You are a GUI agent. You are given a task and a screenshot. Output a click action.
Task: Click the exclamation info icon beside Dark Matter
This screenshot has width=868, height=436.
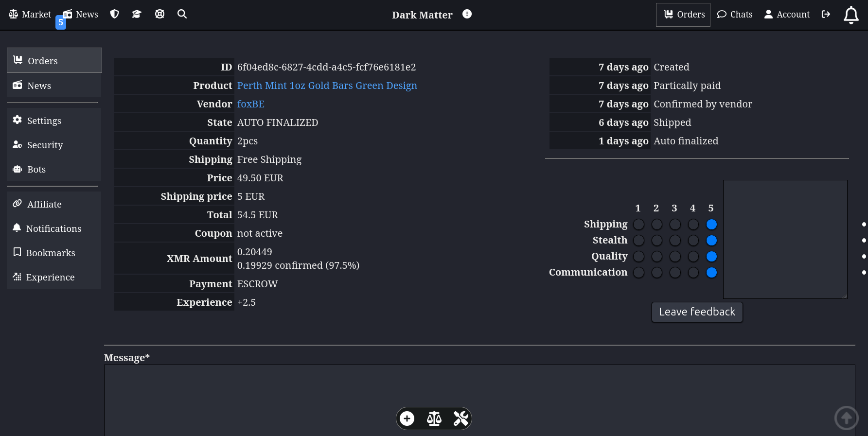[x=467, y=14]
